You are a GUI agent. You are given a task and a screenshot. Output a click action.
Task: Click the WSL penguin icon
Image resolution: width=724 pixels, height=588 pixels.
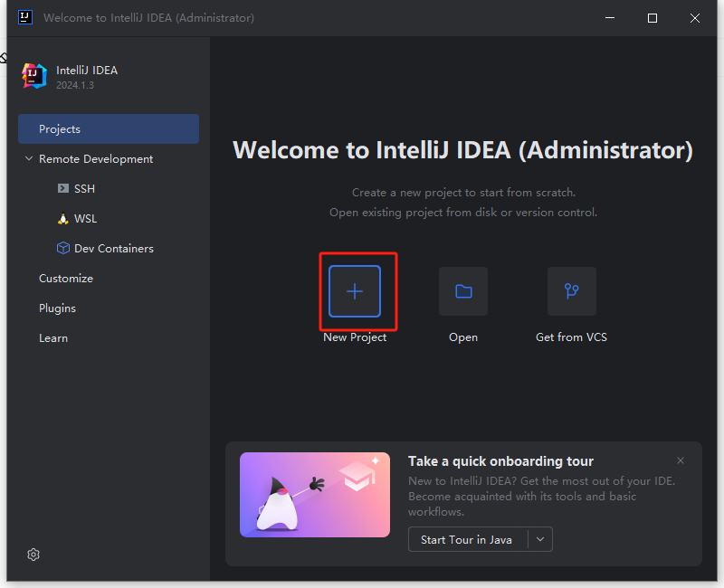pyautogui.click(x=62, y=218)
